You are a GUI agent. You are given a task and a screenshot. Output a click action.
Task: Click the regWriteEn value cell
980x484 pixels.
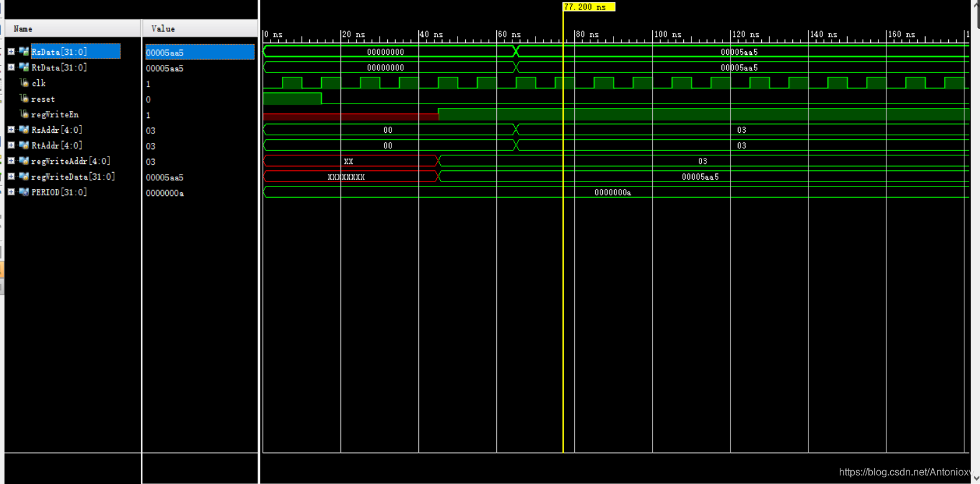[148, 115]
